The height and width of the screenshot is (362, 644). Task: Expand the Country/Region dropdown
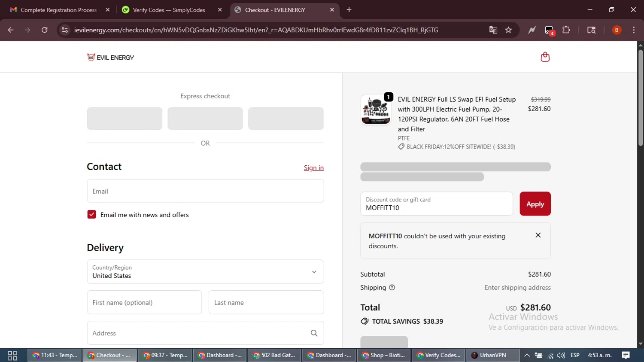coord(205,271)
